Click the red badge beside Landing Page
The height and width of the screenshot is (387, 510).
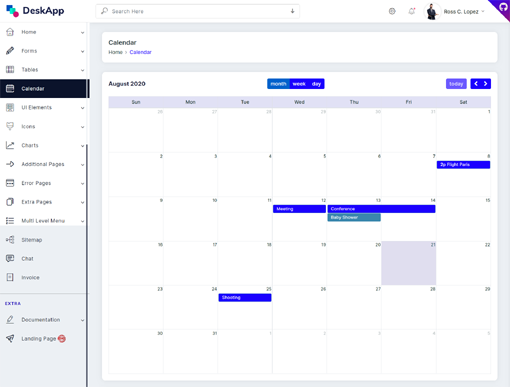62,339
